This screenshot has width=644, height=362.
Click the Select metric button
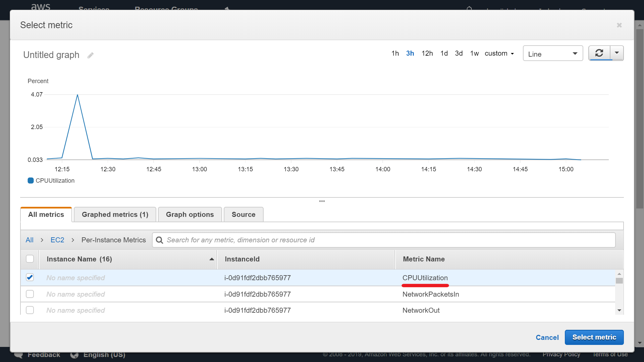[x=594, y=337]
